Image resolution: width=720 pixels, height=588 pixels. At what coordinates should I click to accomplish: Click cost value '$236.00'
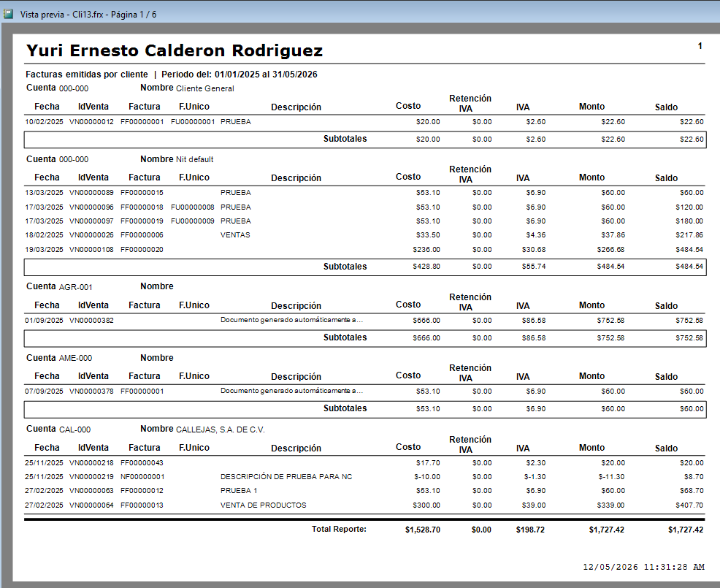pyautogui.click(x=426, y=249)
